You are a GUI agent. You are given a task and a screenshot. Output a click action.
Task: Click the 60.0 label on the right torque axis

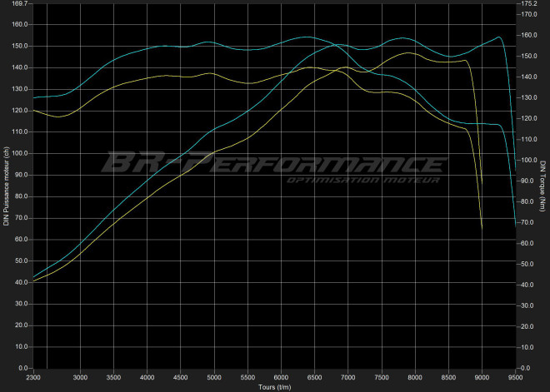click(528, 244)
